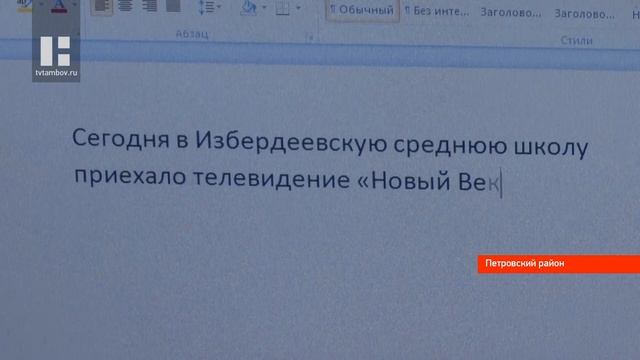Click the word Избердеевскую in the document

[x=291, y=141]
